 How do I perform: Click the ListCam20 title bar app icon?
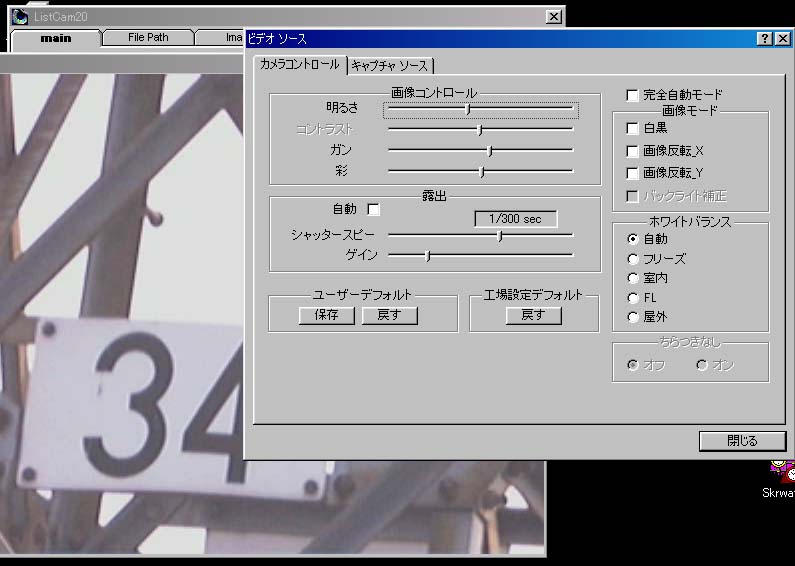point(19,16)
